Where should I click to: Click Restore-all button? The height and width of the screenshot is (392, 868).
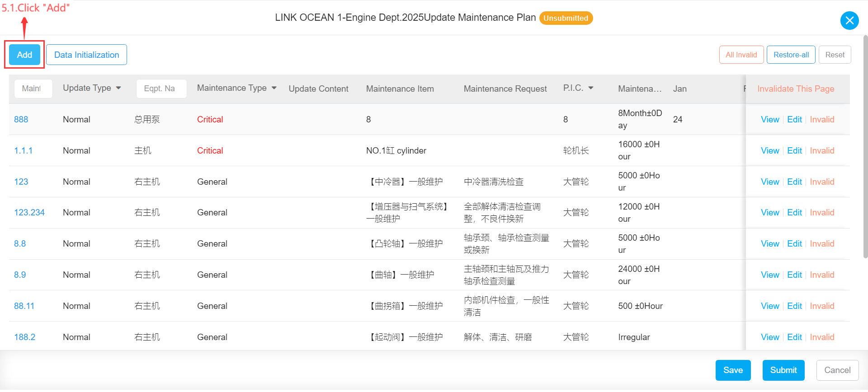pyautogui.click(x=791, y=55)
